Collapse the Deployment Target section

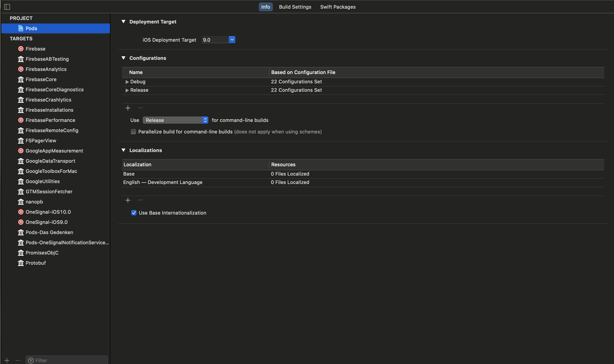(x=124, y=22)
